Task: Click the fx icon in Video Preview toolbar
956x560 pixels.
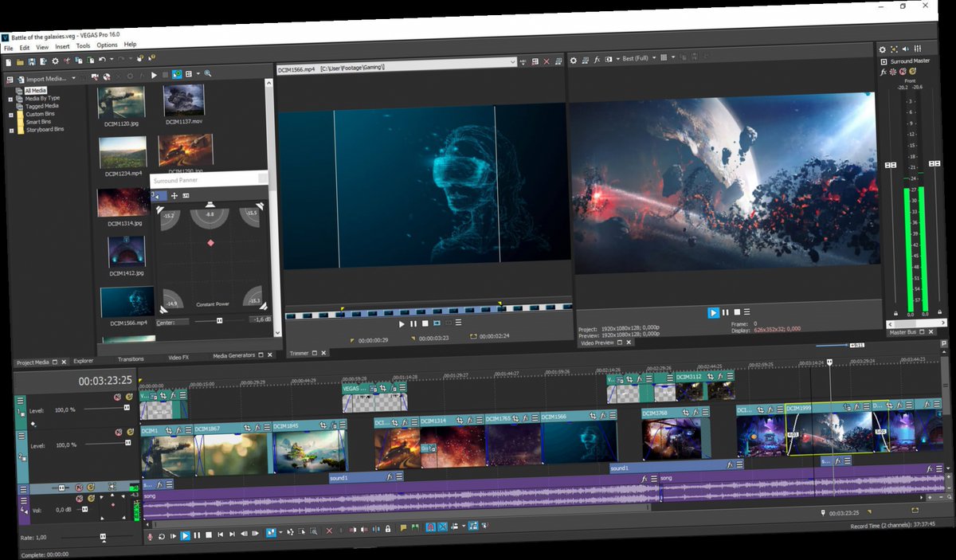Action: 597,60
